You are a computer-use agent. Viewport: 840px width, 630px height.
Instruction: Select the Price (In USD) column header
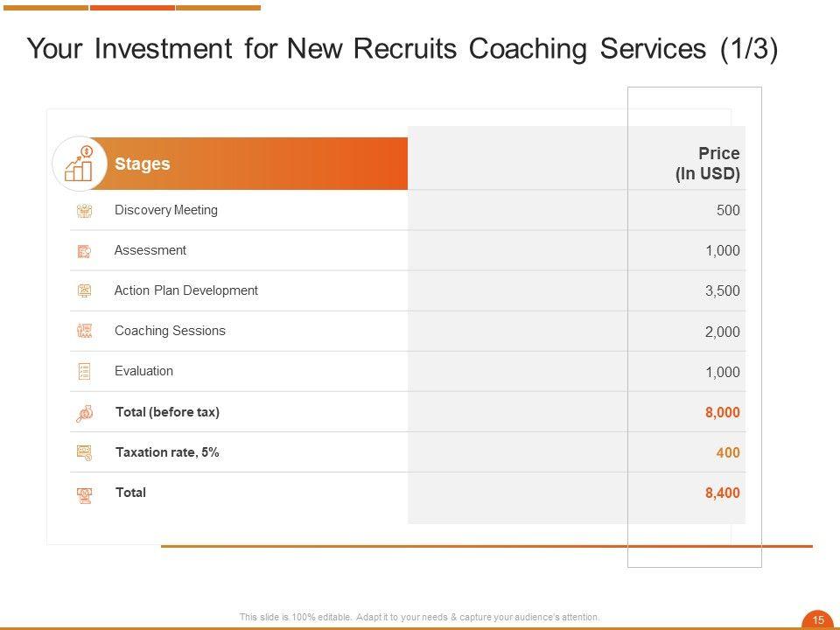[x=708, y=164]
